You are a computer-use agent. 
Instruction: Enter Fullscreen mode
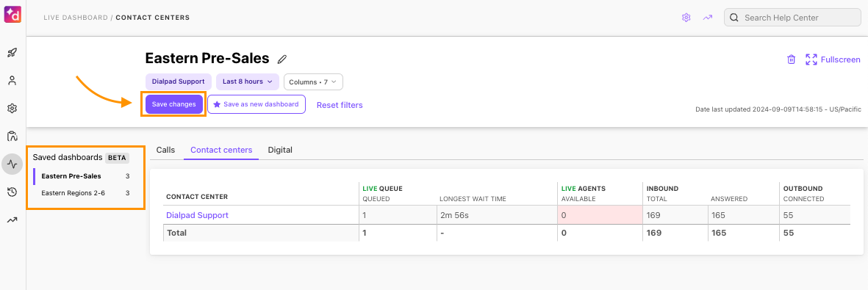pyautogui.click(x=833, y=59)
